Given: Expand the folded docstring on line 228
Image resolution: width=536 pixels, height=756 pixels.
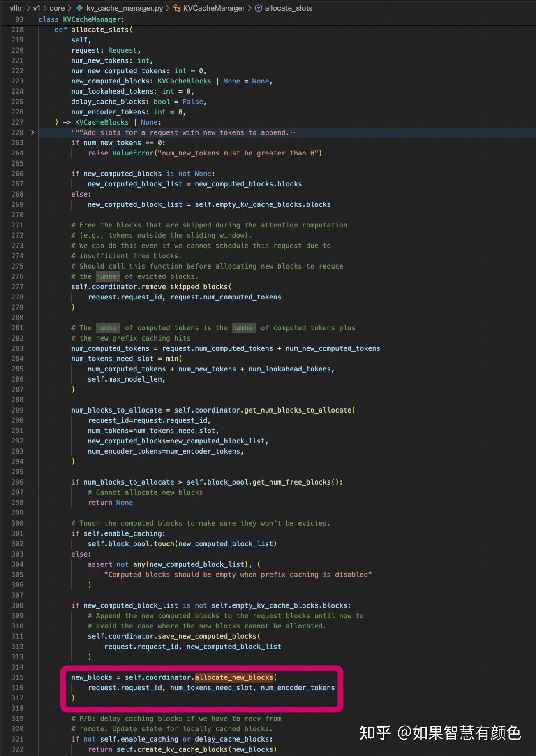Looking at the screenshot, I should [32, 132].
